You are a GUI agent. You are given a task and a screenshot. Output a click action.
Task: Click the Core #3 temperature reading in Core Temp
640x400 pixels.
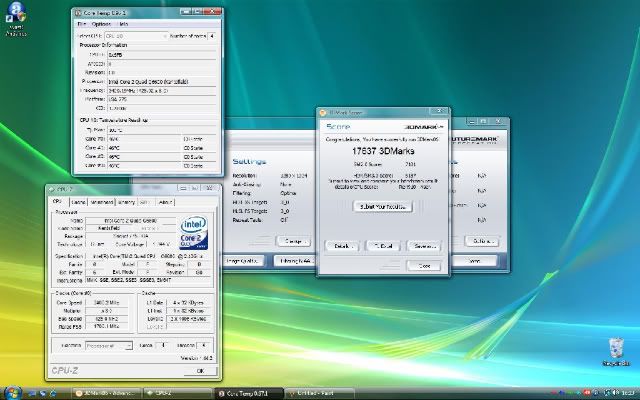point(144,166)
